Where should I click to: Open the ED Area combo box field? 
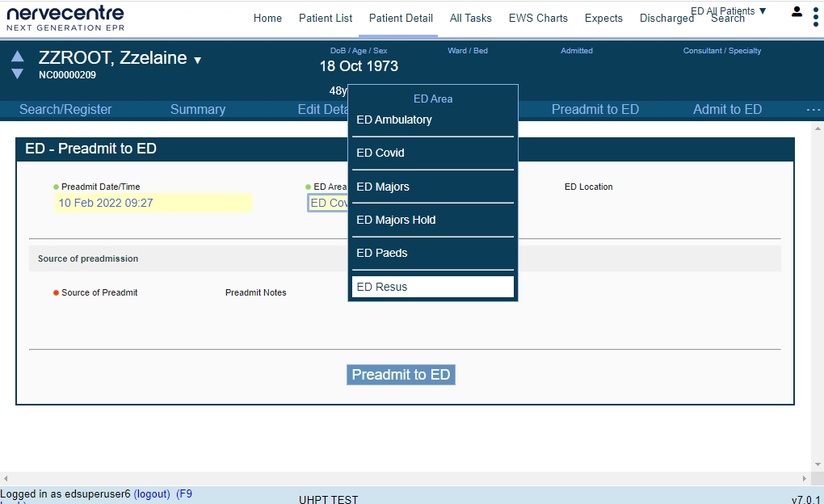click(x=328, y=203)
